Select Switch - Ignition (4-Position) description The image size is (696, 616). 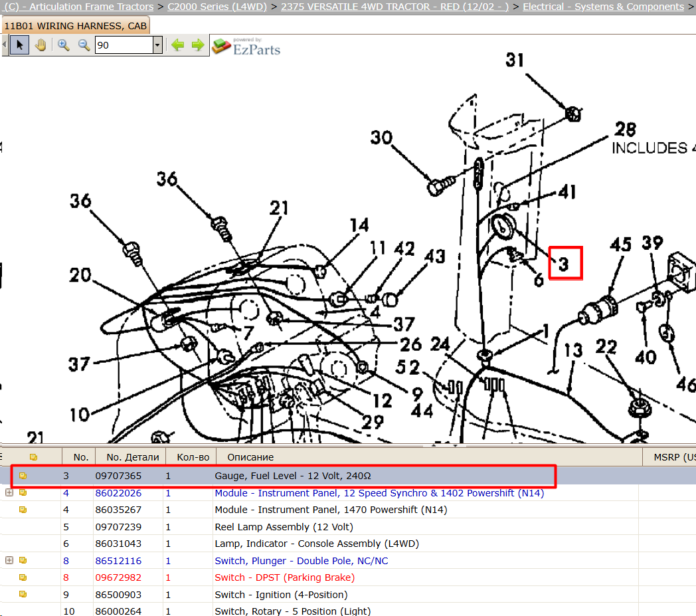(281, 595)
